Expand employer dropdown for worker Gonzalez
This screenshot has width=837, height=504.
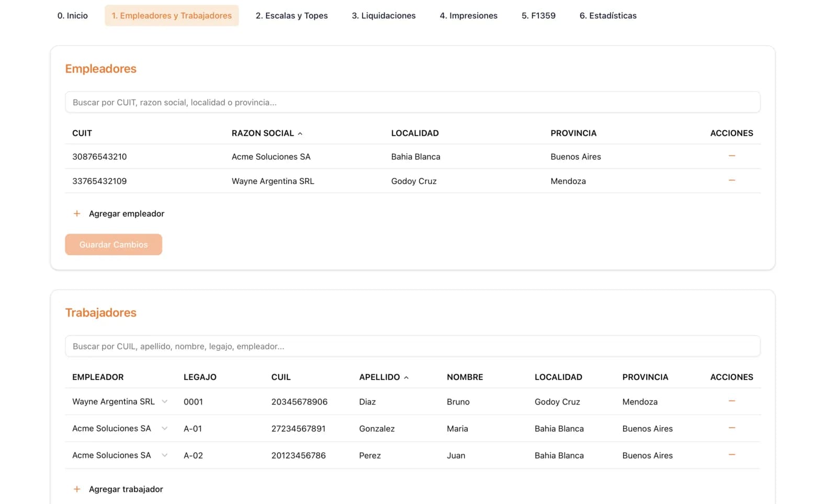click(165, 428)
